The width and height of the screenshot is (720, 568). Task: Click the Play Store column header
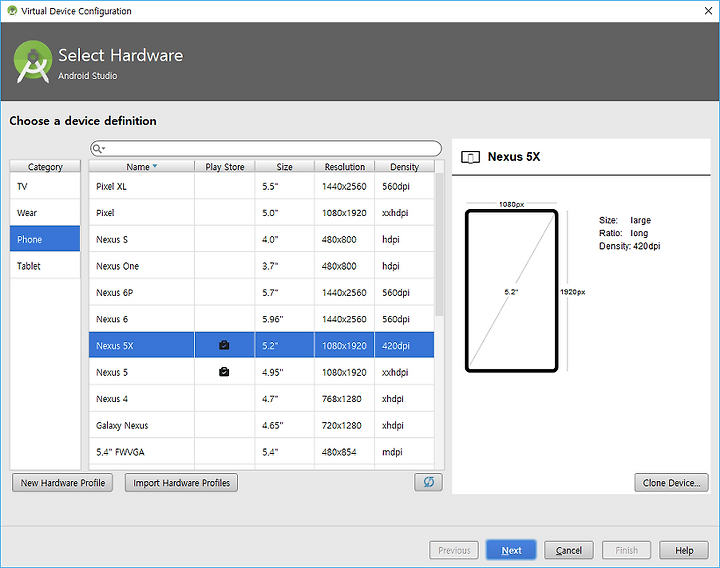pos(225,167)
